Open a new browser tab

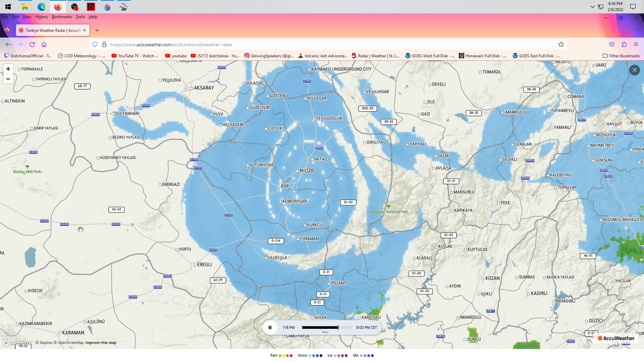click(x=97, y=31)
